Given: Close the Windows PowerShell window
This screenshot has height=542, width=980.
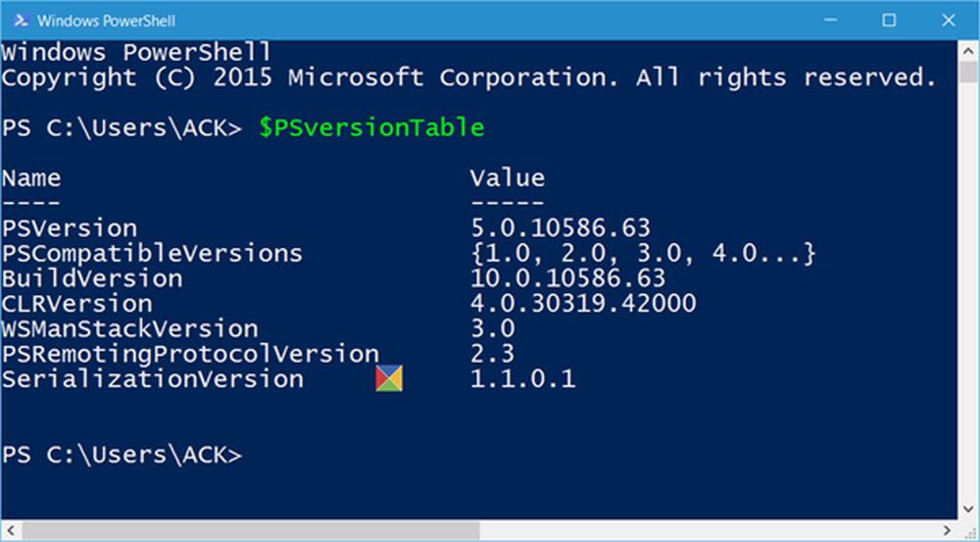Looking at the screenshot, I should (x=943, y=19).
